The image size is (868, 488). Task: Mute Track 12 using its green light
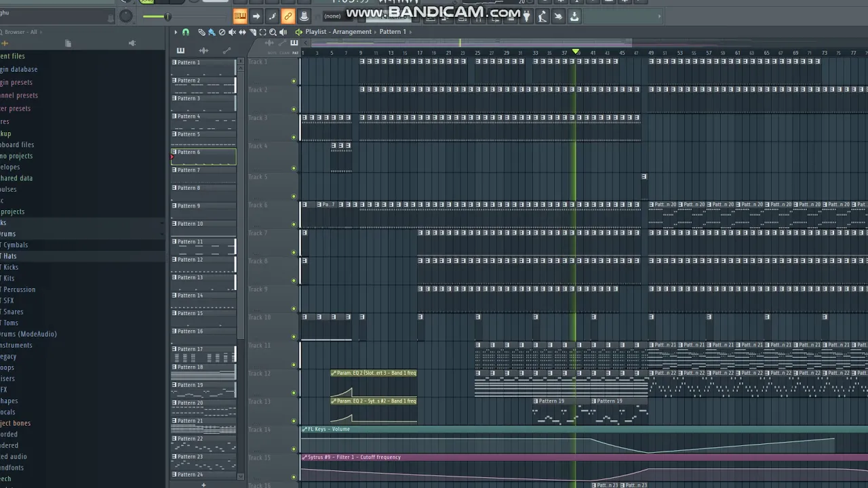[x=294, y=392]
